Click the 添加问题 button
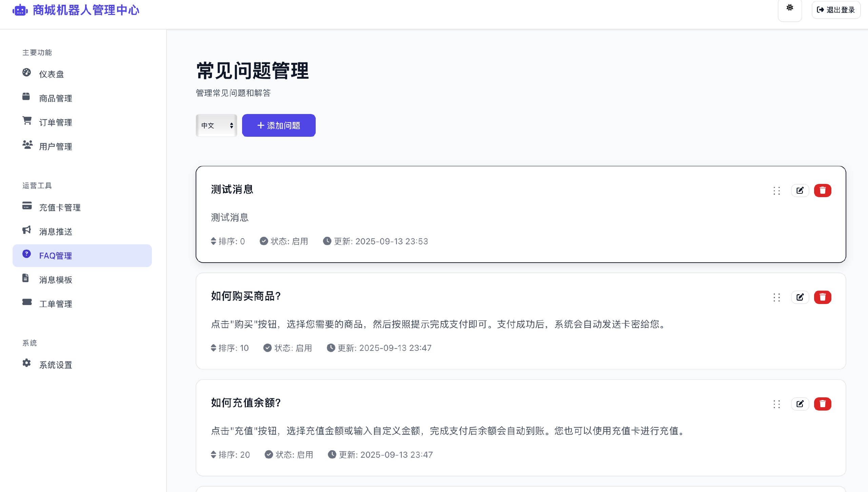This screenshot has width=868, height=492. tap(278, 125)
